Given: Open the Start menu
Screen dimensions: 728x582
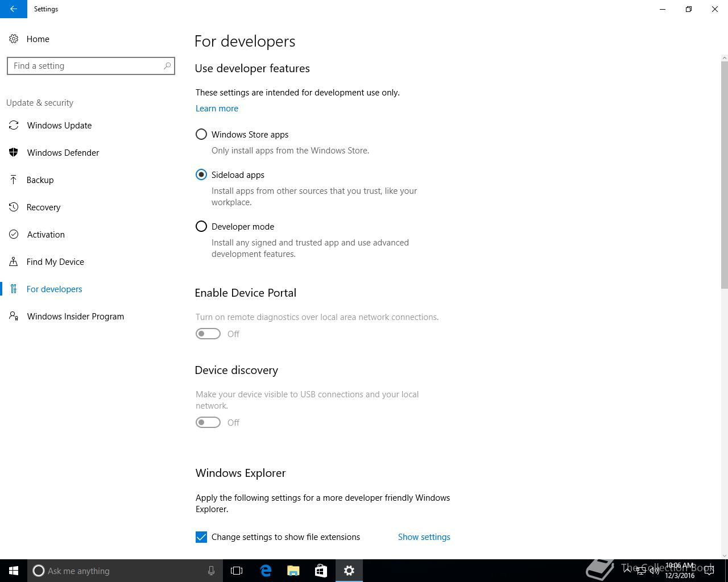Looking at the screenshot, I should tap(14, 571).
